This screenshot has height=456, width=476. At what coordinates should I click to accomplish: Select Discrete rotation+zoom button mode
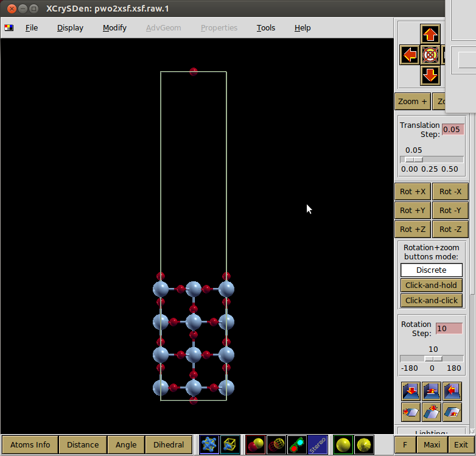point(431,270)
